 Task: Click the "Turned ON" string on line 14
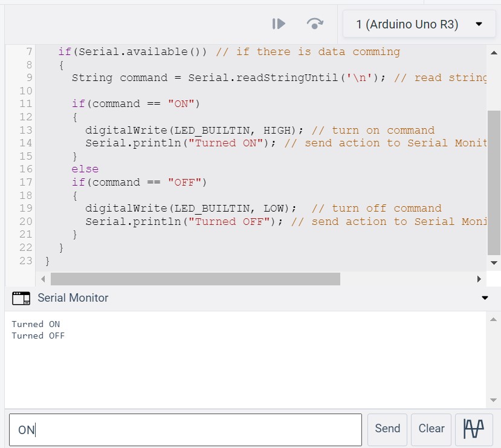[226, 143]
